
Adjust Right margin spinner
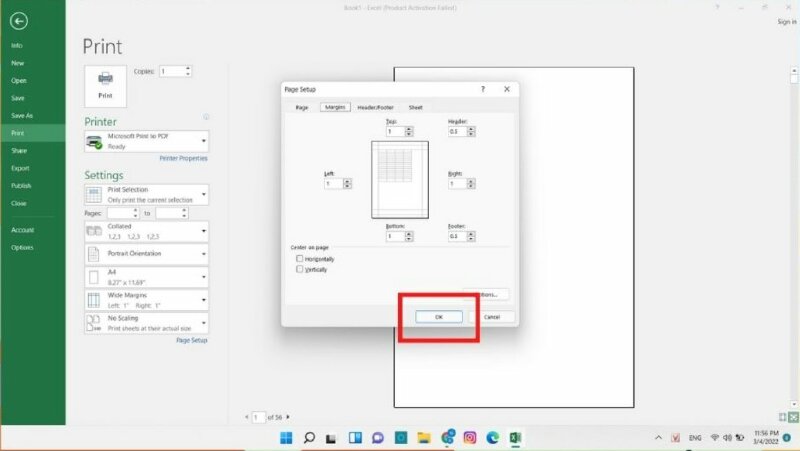[471, 184]
